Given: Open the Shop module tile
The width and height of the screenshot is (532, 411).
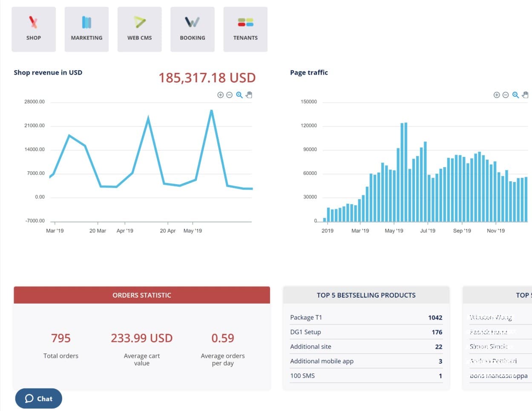Looking at the screenshot, I should (34, 29).
